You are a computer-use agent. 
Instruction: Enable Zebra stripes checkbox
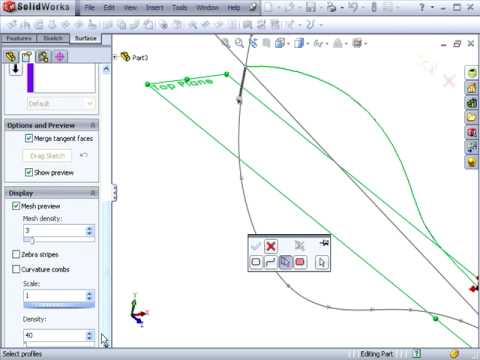[x=16, y=254]
